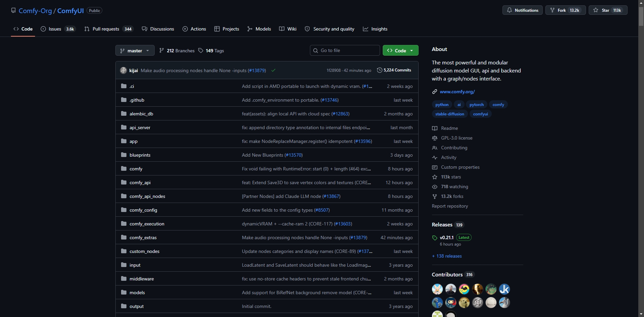This screenshot has width=644, height=317.
Task: Click the comfyui topic tag
Action: (480, 114)
